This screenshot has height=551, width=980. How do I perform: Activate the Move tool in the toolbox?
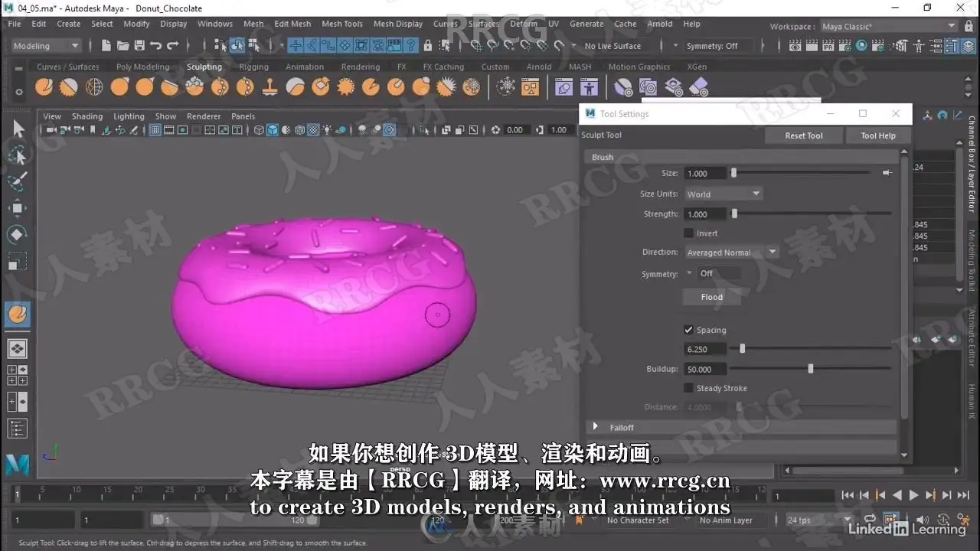[18, 208]
